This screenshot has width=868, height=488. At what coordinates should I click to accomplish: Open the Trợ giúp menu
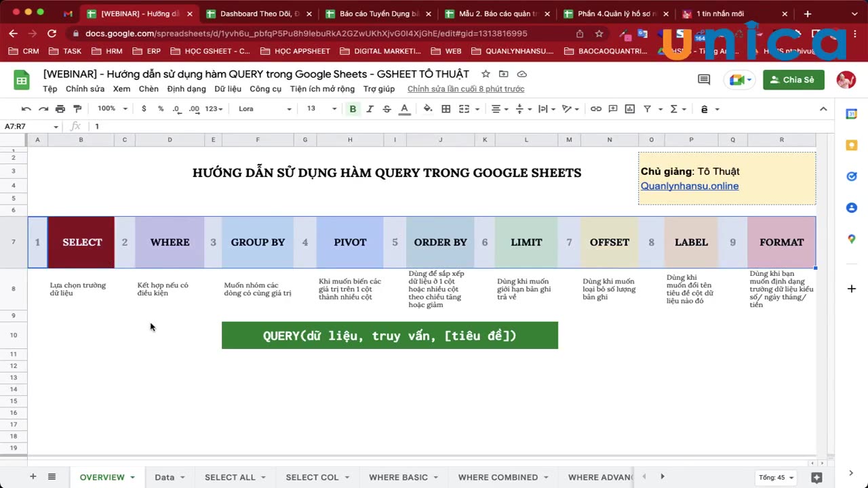[x=379, y=89]
